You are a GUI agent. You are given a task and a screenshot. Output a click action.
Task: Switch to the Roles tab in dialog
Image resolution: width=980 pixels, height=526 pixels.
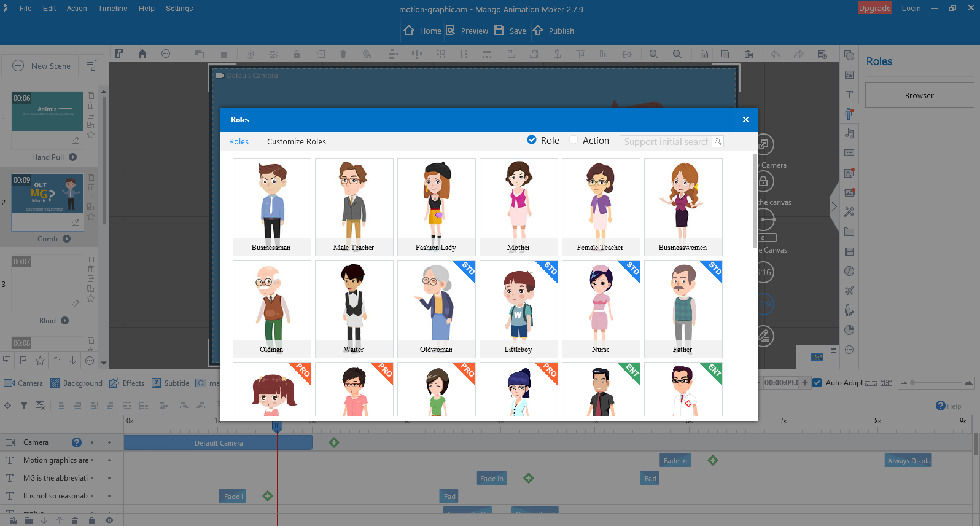[239, 141]
